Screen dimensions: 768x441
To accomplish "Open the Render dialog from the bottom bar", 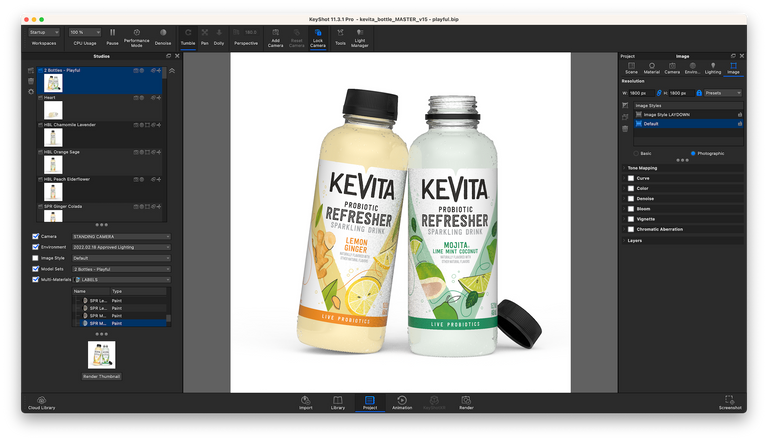I will tap(466, 402).
